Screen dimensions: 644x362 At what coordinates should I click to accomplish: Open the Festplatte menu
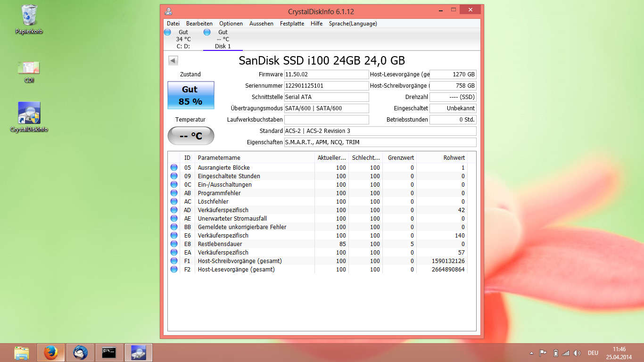(292, 24)
